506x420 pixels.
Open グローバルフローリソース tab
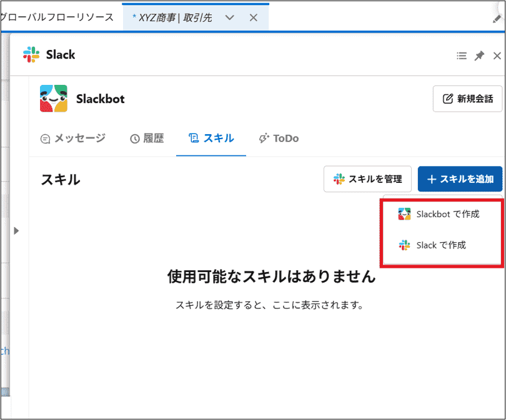pyautogui.click(x=57, y=17)
